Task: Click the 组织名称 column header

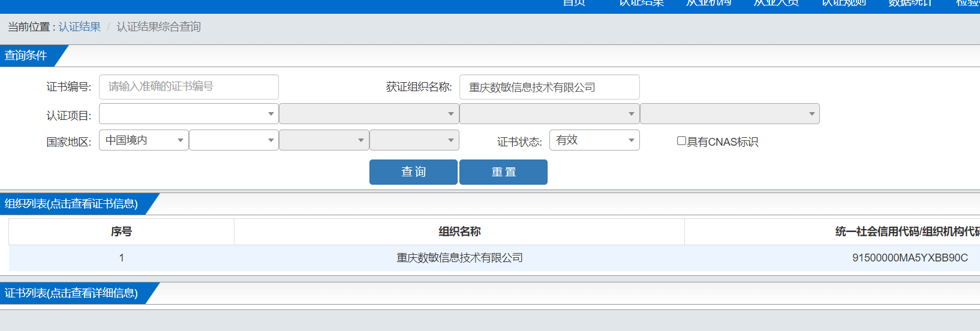Action: [x=459, y=231]
